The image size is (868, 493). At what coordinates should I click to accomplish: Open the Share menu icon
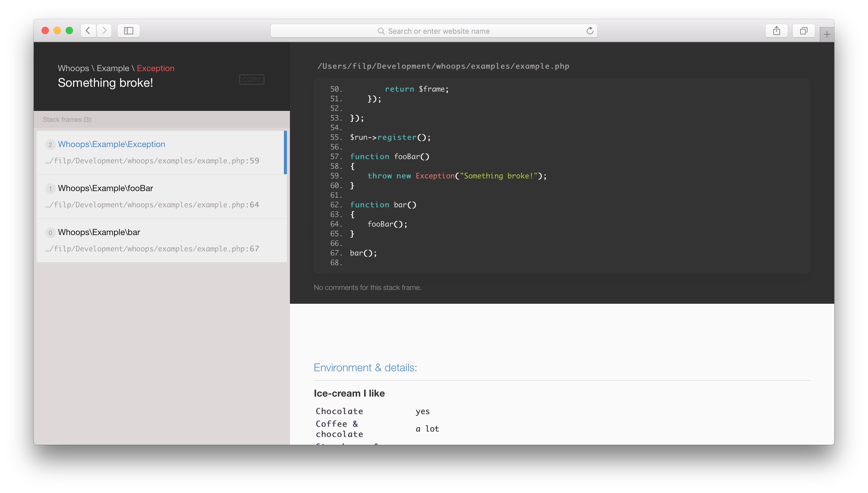pos(776,31)
